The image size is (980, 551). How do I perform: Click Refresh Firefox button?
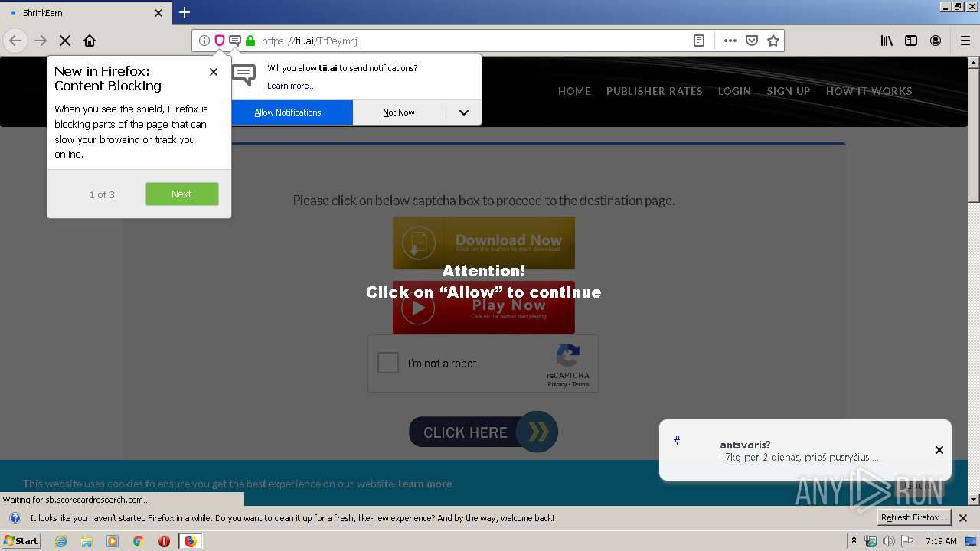914,517
